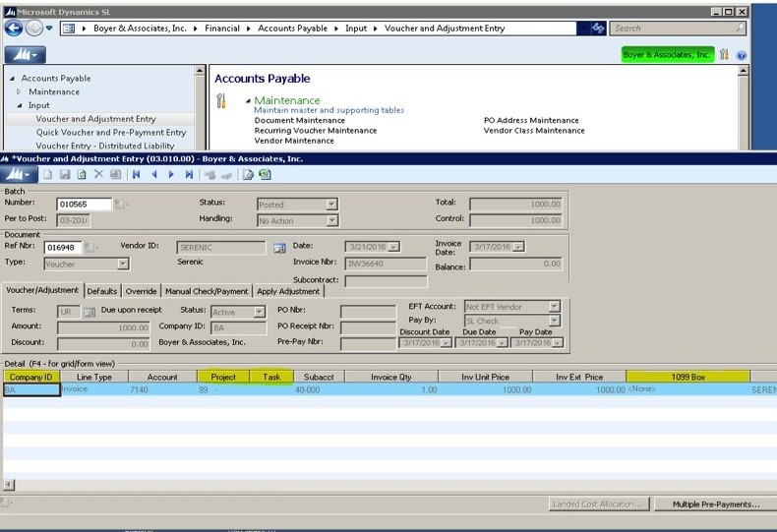
Task: Open the EFT Account dropdown
Action: point(555,307)
